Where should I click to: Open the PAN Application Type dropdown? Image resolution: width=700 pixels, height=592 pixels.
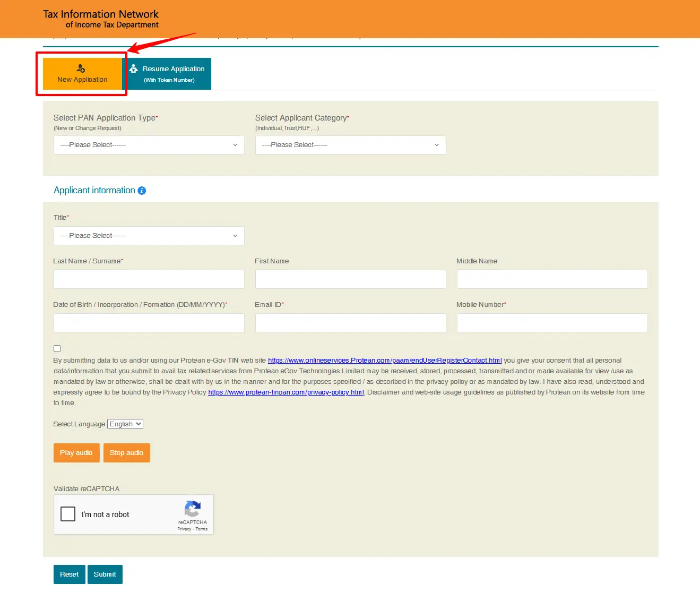pyautogui.click(x=149, y=145)
